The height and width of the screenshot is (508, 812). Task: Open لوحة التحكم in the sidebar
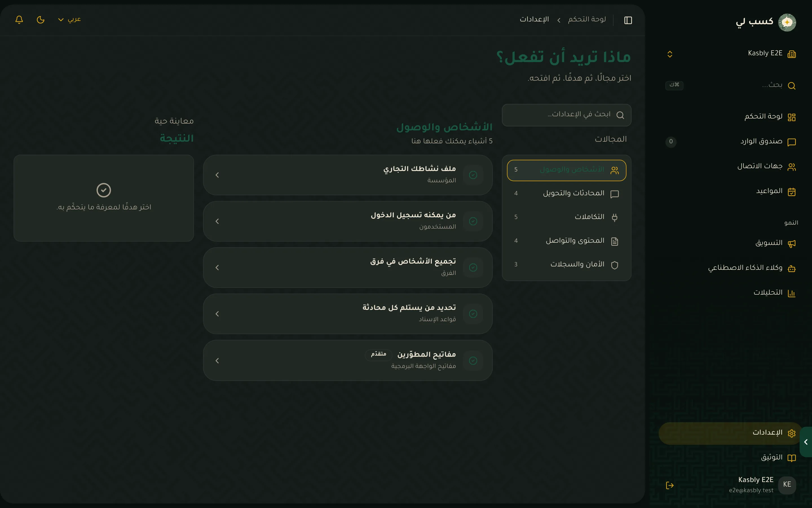[731, 117]
